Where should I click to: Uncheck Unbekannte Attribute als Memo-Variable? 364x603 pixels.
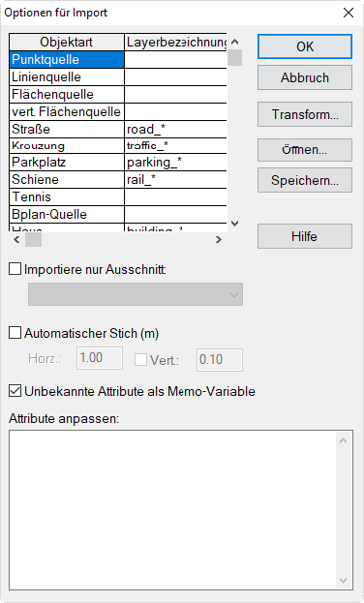tap(15, 391)
